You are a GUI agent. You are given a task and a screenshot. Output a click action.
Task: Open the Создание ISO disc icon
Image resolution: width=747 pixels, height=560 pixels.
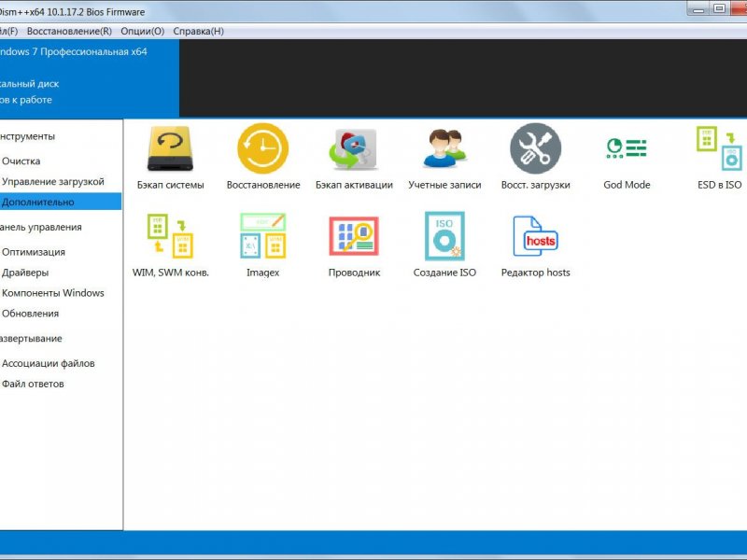click(x=444, y=236)
